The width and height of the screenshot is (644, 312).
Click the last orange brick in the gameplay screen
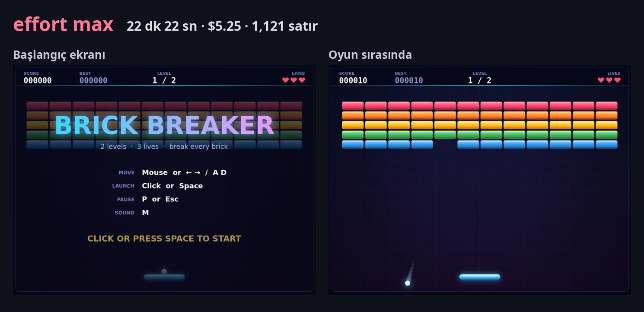(607, 115)
